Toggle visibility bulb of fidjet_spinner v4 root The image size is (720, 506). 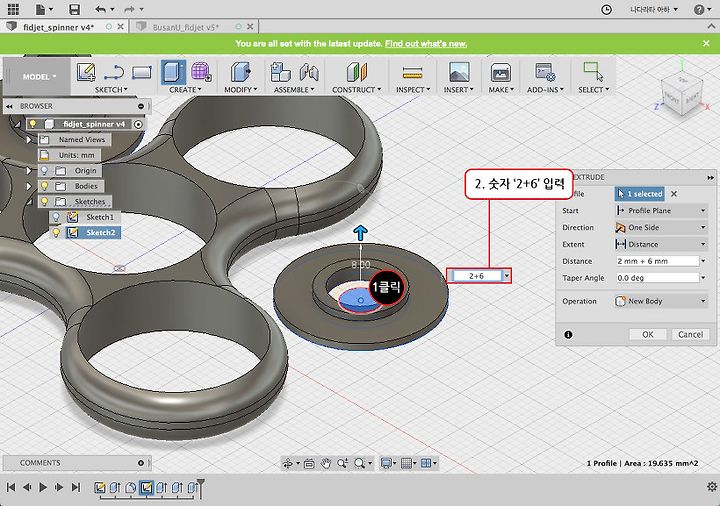[x=33, y=124]
